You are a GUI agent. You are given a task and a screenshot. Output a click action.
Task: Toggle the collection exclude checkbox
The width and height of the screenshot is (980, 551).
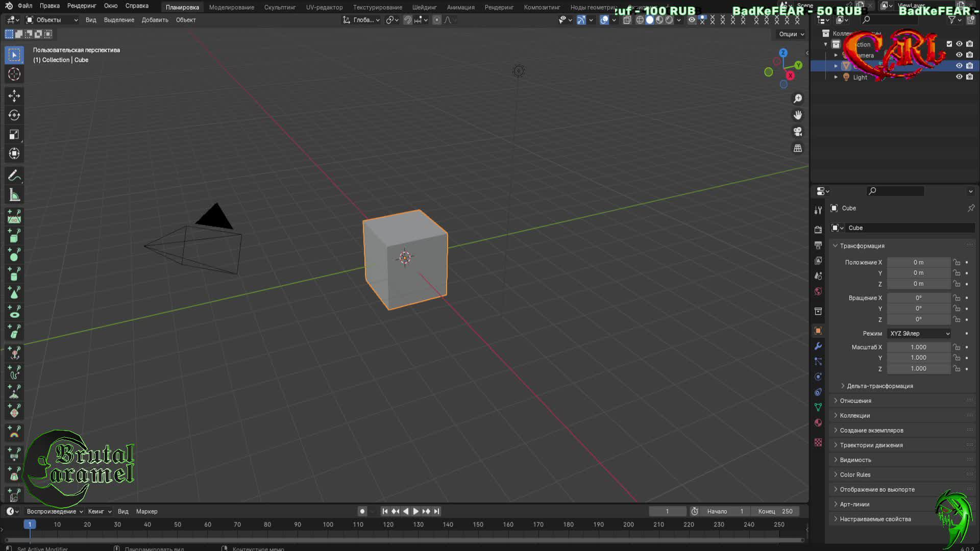click(949, 44)
